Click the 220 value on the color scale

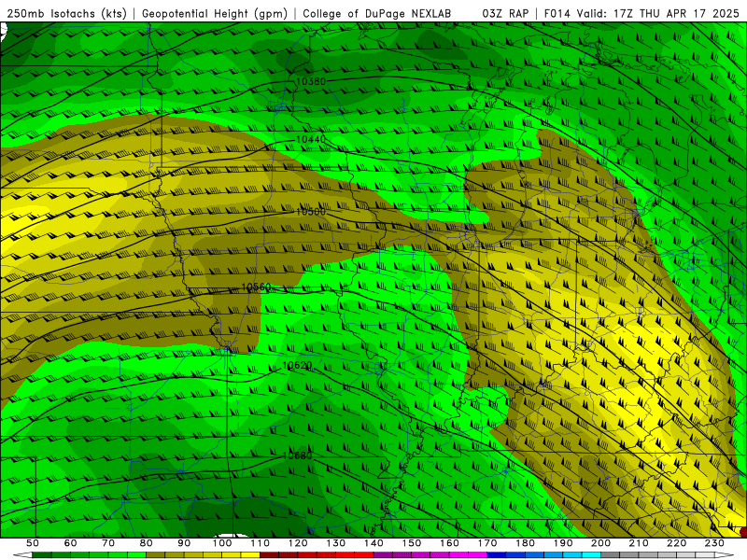point(676,543)
